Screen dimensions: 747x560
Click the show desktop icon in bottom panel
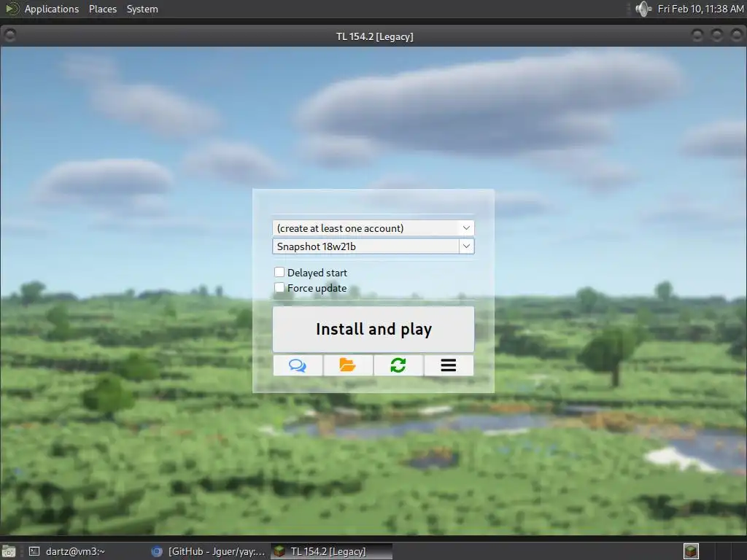coord(9,551)
